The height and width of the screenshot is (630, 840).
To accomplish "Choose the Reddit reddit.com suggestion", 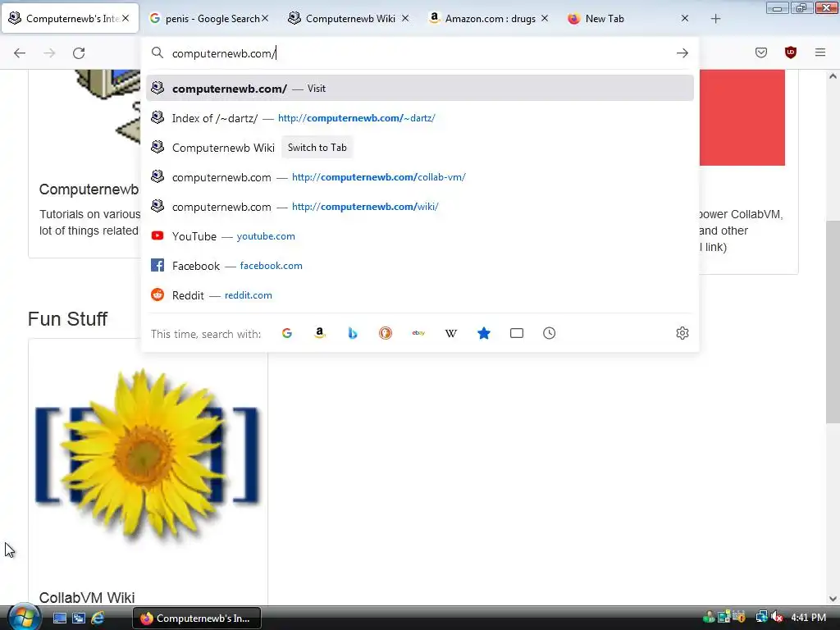I will click(419, 294).
